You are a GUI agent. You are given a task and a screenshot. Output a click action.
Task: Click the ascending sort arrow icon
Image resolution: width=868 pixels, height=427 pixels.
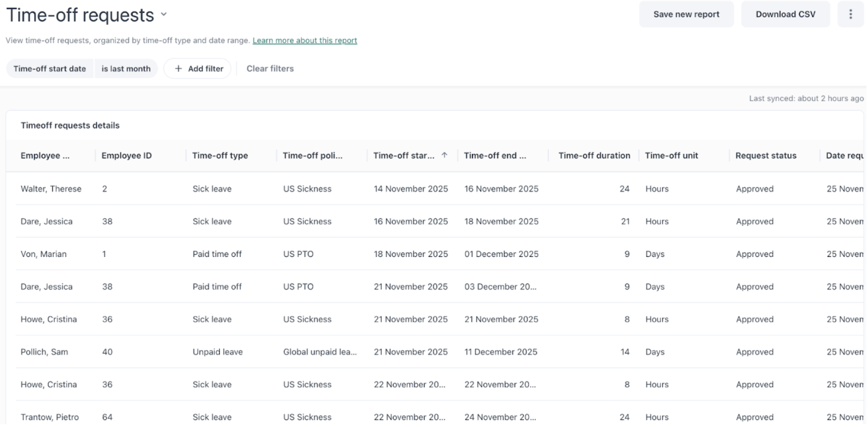(444, 155)
